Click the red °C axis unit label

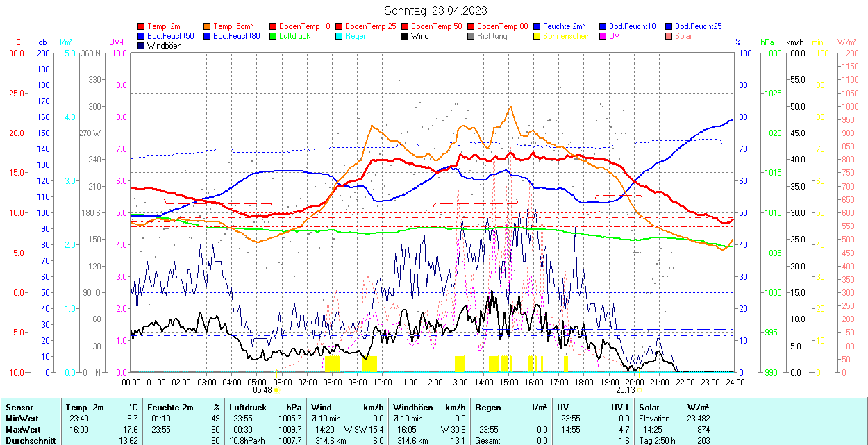[x=17, y=42]
